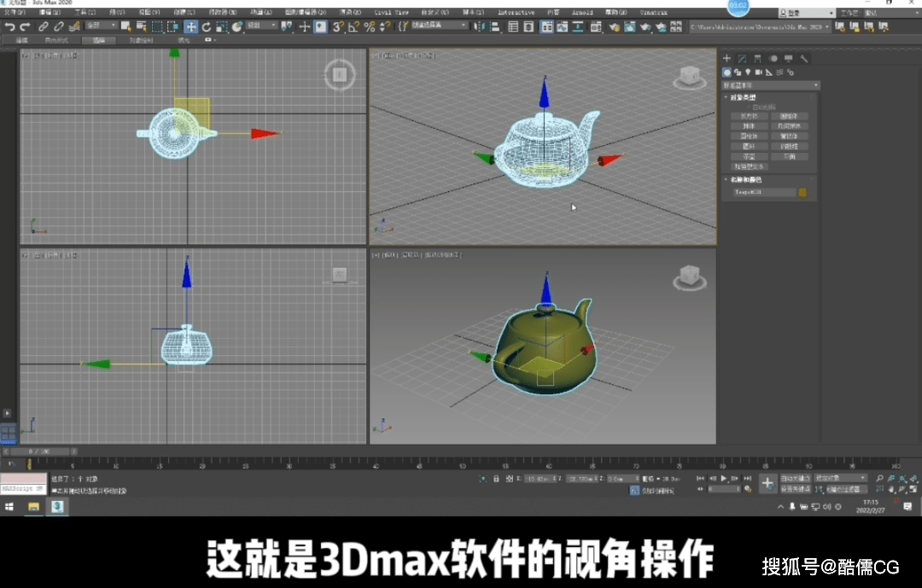The height and width of the screenshot is (588, 922).
Task: Click the Mirror tool icon
Action: coord(479,26)
